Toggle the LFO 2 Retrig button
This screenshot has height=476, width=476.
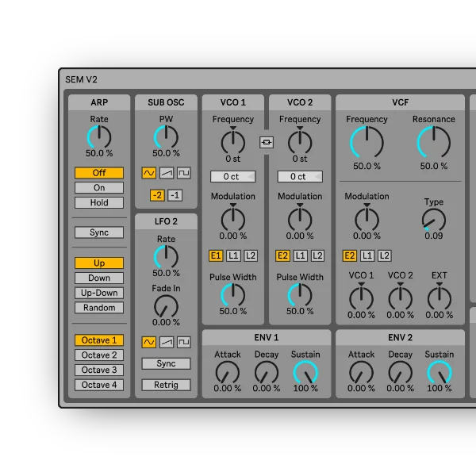[x=166, y=385]
